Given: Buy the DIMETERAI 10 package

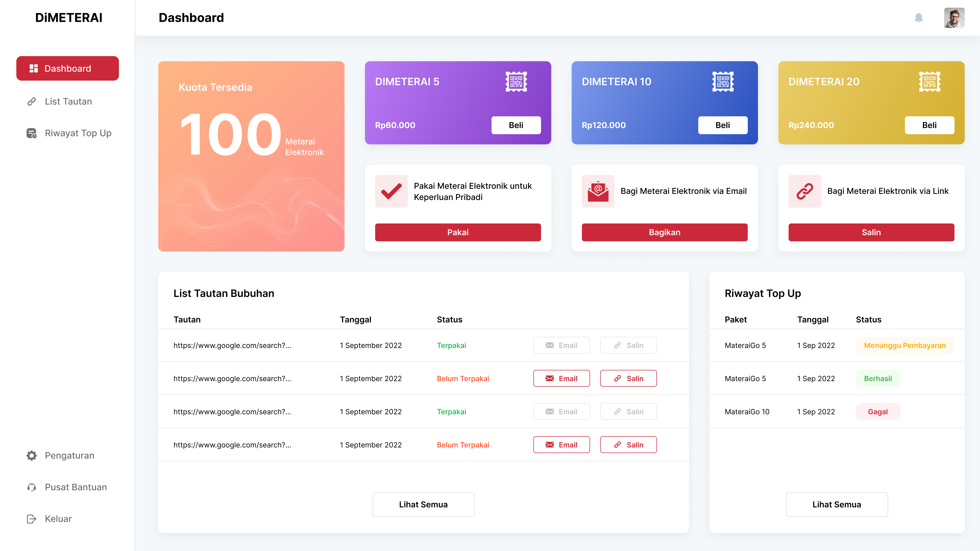Looking at the screenshot, I should (x=722, y=125).
